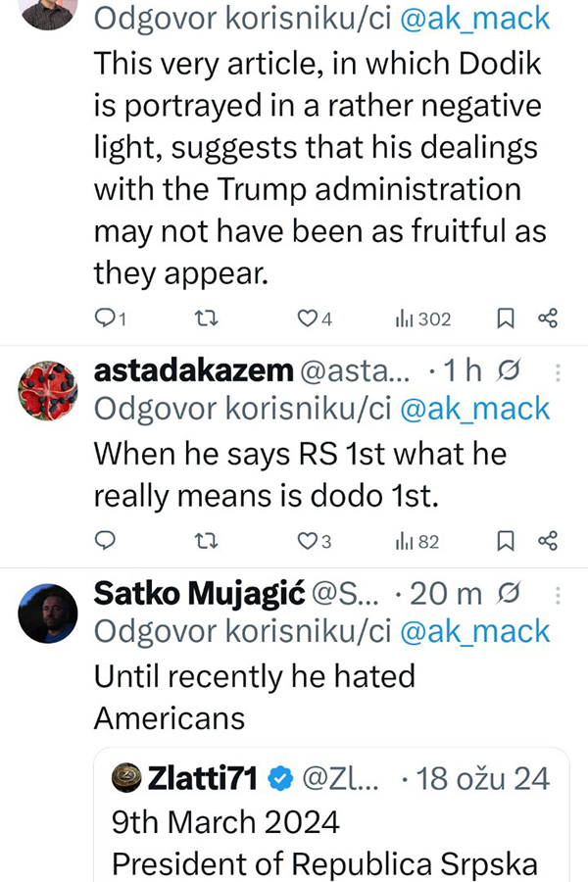The width and height of the screenshot is (588, 882).
Task: Open more options on astadakazem's tweet
Action: 559,372
